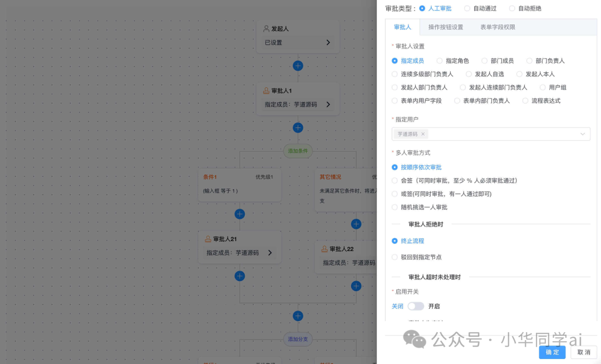Click the plus icon below 审批人22

click(356, 286)
